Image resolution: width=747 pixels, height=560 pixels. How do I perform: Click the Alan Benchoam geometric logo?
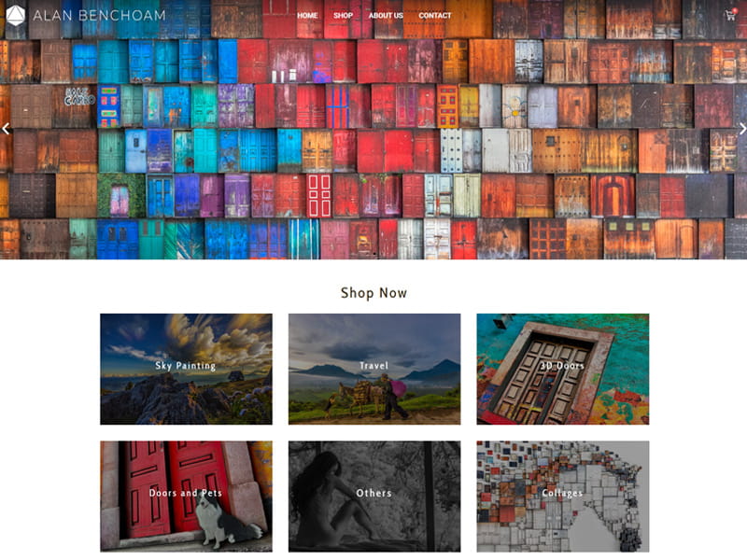pos(15,15)
